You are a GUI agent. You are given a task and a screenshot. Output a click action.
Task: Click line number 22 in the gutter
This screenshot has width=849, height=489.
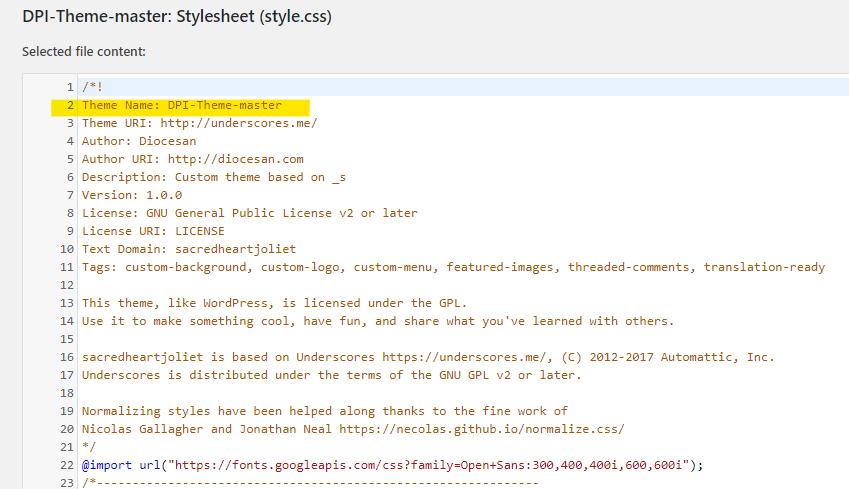67,464
